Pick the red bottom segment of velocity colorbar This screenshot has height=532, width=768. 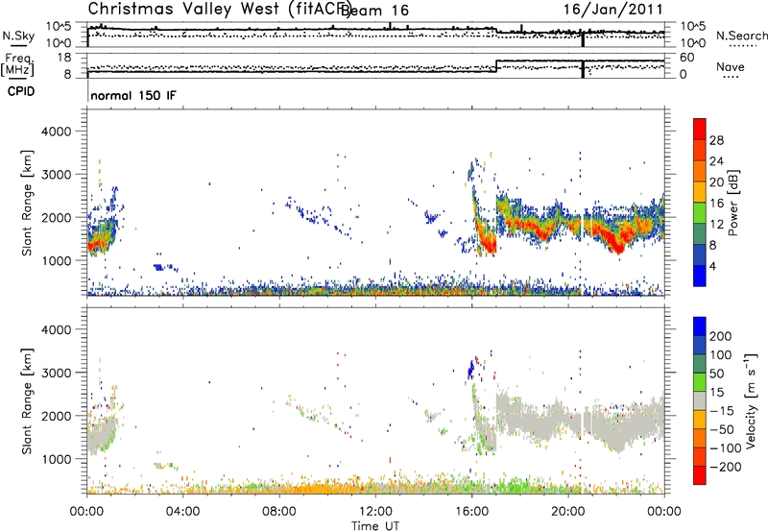(700, 475)
